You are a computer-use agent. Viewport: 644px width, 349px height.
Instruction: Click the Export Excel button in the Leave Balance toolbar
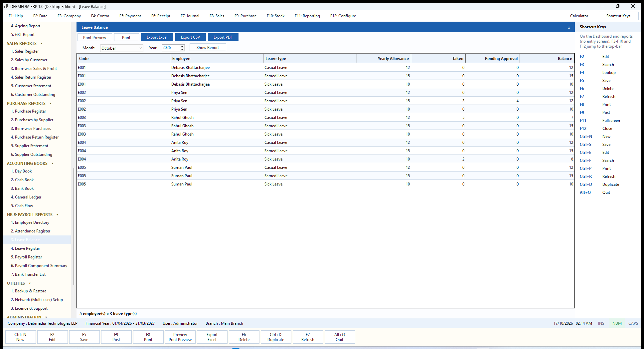[x=157, y=37]
